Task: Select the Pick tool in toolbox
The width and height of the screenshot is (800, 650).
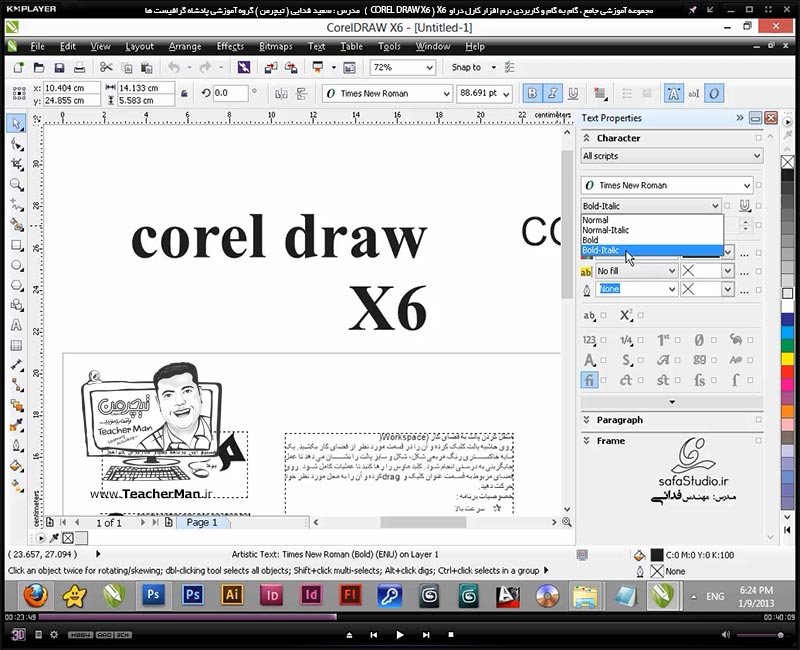Action: [x=17, y=124]
